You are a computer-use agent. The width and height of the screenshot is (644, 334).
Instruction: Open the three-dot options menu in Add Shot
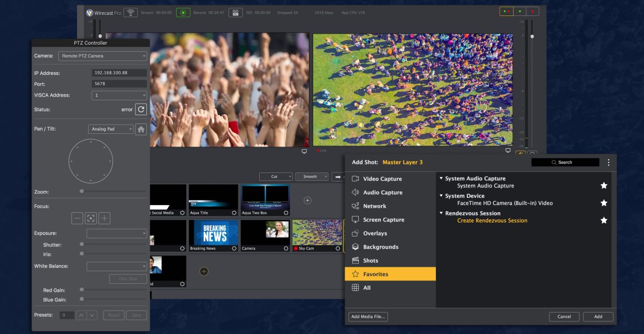click(608, 163)
